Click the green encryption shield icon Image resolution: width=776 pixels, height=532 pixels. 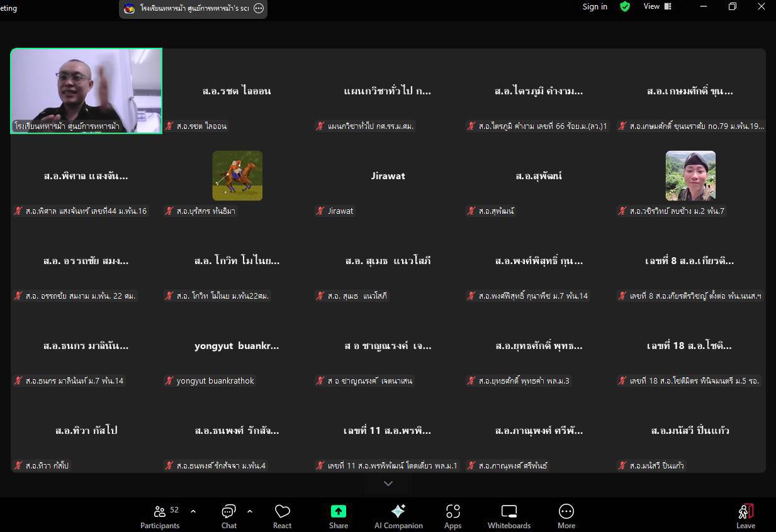click(625, 6)
